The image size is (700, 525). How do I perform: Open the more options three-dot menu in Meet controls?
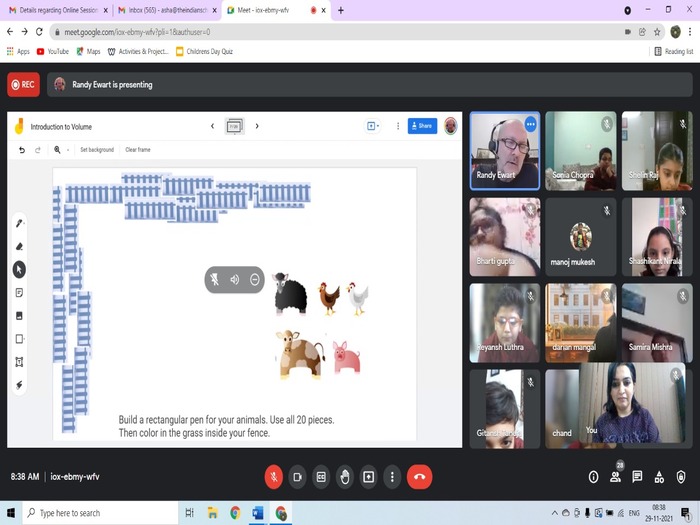(x=392, y=477)
